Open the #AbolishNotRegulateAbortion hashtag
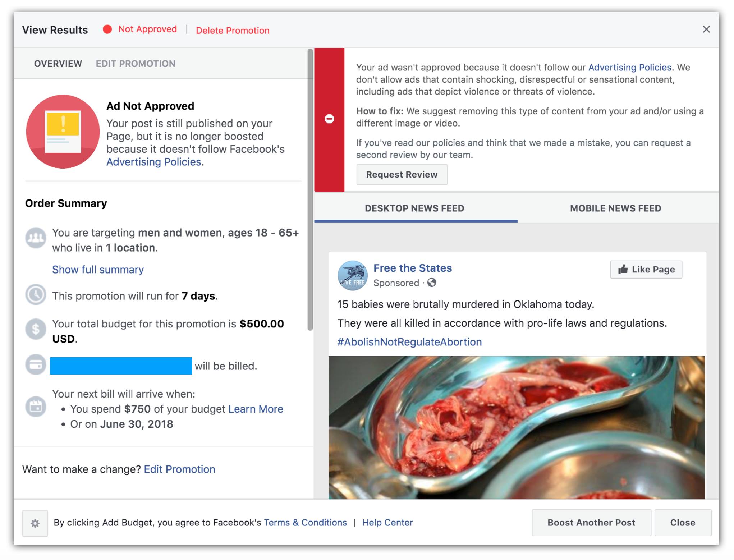This screenshot has height=560, width=734. [x=409, y=342]
